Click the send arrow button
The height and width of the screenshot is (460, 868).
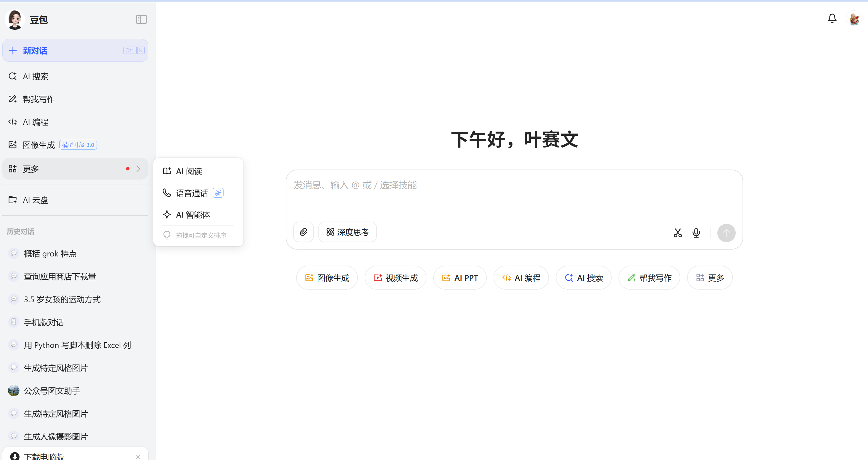point(726,233)
